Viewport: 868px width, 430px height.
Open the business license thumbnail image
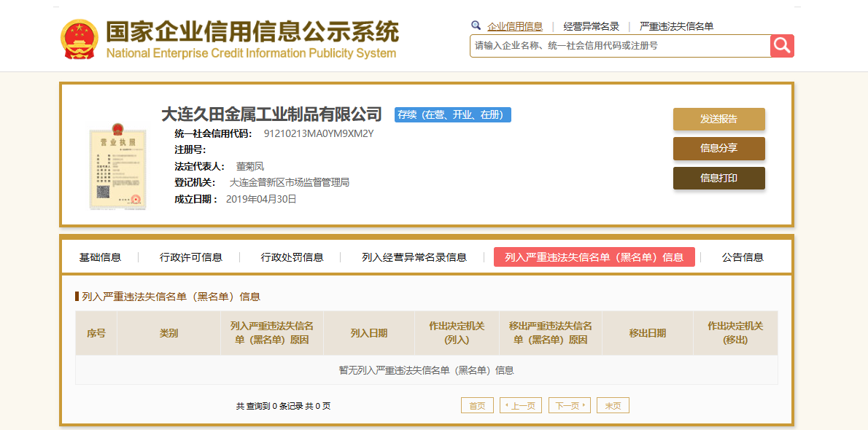[x=118, y=167]
